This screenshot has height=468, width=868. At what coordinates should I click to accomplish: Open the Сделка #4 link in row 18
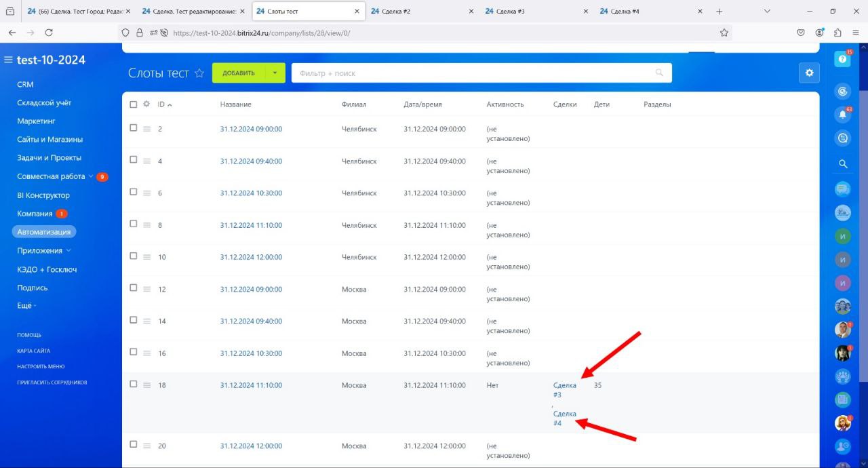(x=564, y=418)
